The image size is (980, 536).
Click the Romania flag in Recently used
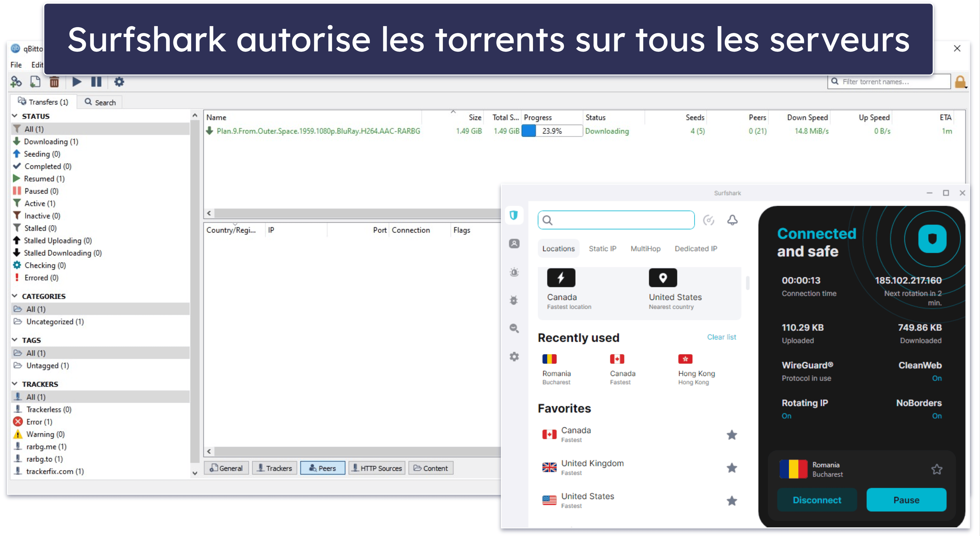(549, 359)
